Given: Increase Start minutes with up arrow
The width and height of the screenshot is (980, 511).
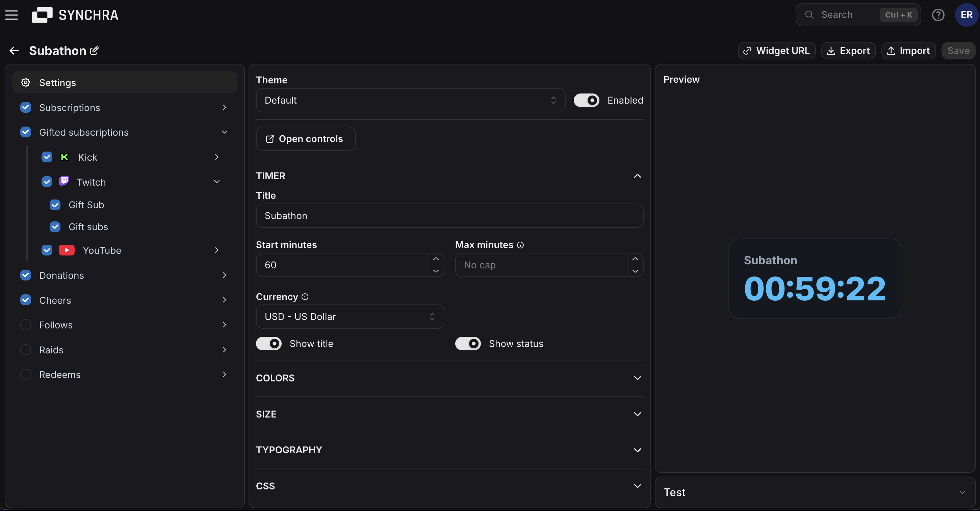Looking at the screenshot, I should 436,259.
